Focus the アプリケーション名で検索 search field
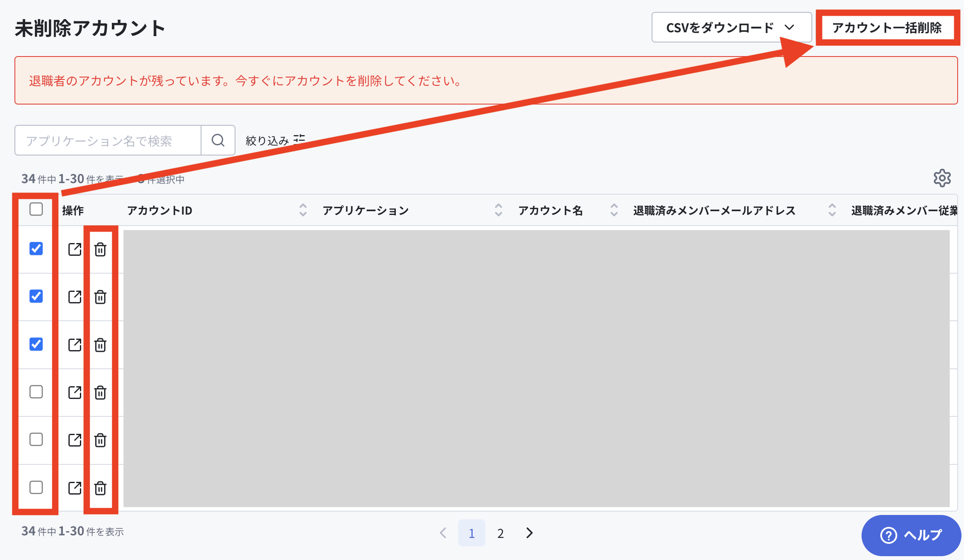This screenshot has width=964, height=560. click(x=108, y=140)
